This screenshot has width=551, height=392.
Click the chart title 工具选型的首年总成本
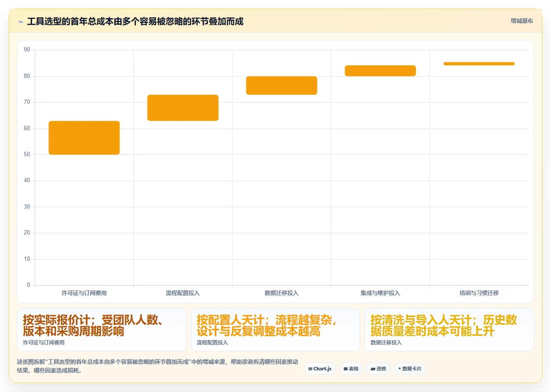pos(135,21)
